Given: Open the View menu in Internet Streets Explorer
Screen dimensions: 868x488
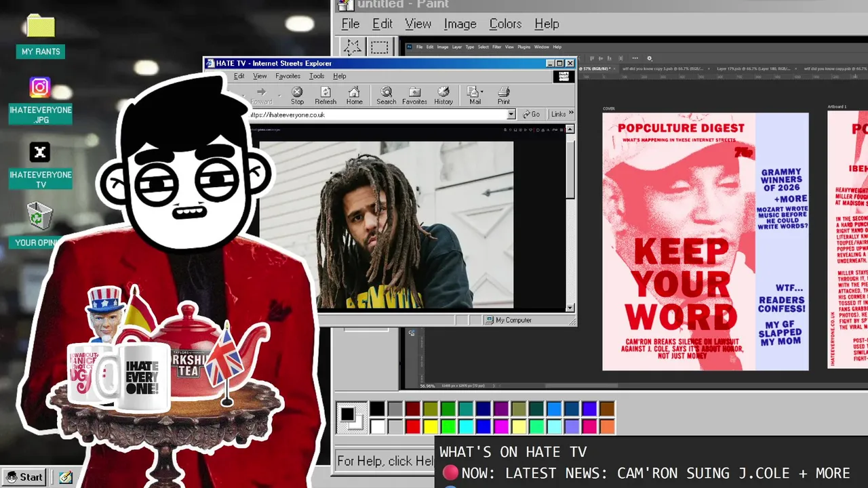Looking at the screenshot, I should click(x=260, y=77).
